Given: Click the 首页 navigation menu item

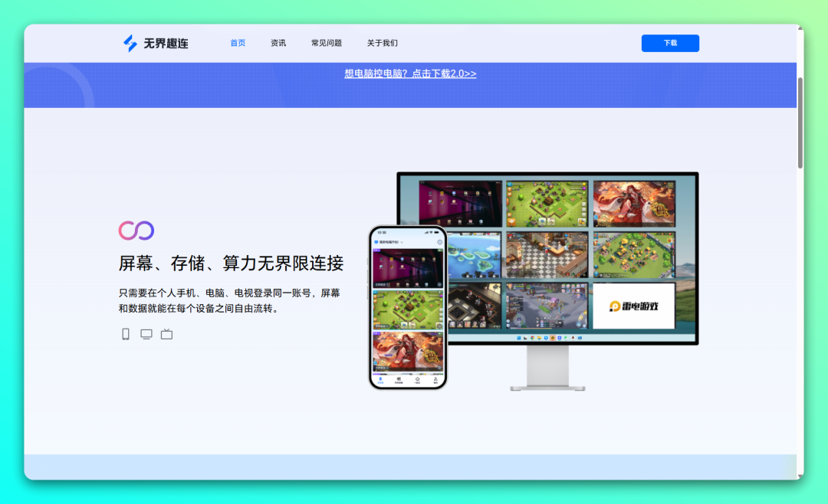Looking at the screenshot, I should [237, 43].
